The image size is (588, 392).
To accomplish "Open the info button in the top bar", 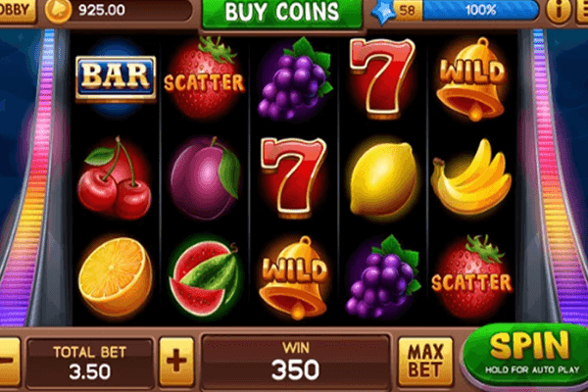I will pos(559,11).
